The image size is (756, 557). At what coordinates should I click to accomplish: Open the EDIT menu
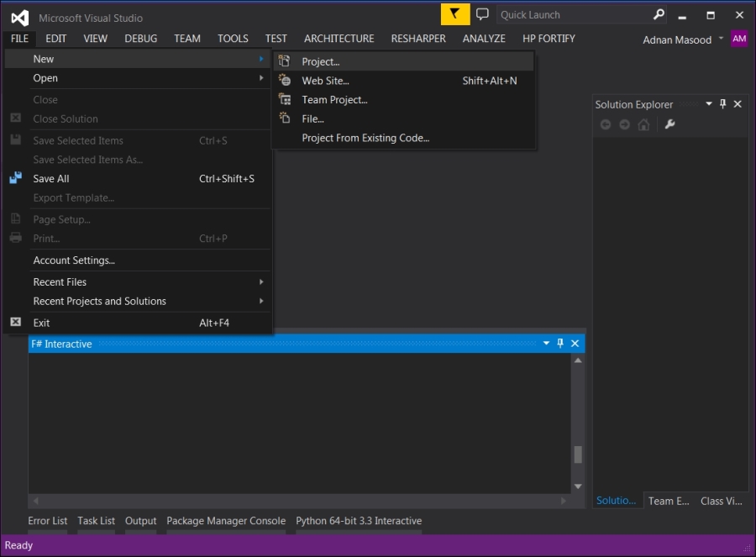[x=56, y=39]
